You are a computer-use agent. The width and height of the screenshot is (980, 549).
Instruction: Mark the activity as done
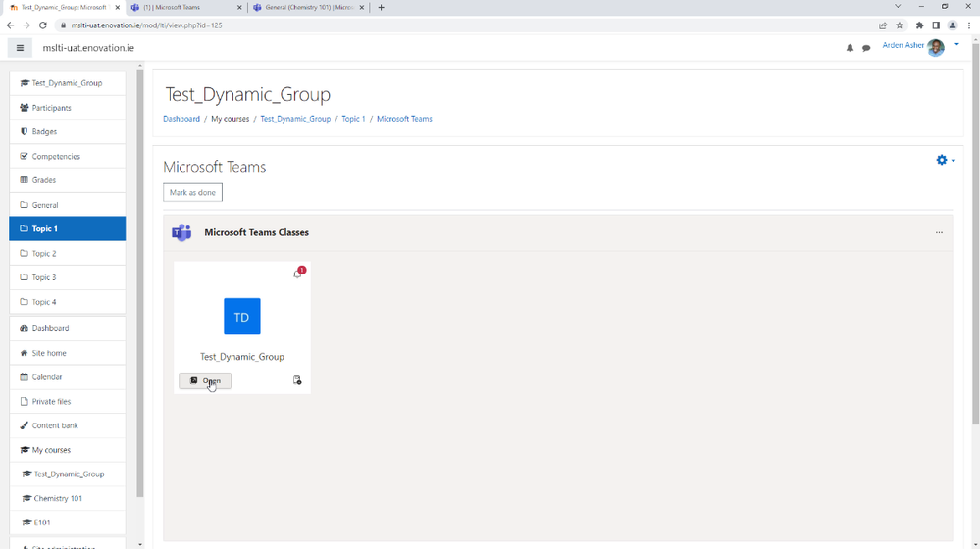click(192, 192)
